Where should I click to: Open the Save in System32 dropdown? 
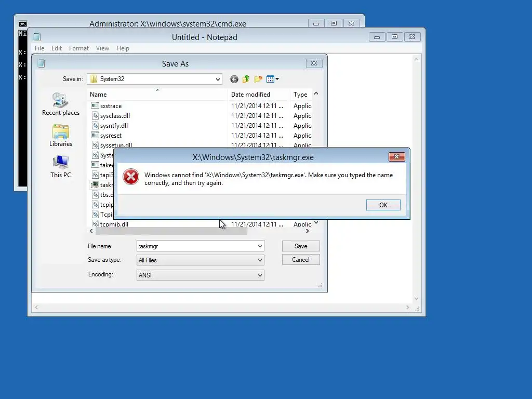tap(218, 79)
